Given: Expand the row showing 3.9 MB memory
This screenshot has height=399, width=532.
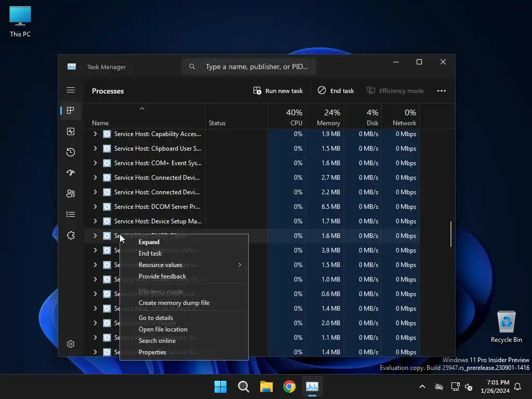Looking at the screenshot, I should pos(96,250).
